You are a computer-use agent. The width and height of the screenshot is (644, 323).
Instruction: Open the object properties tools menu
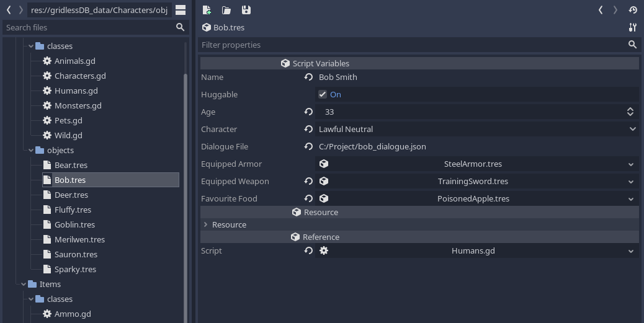633,27
